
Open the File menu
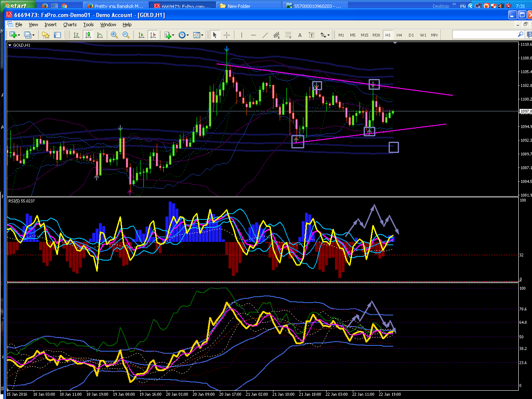click(x=19, y=25)
